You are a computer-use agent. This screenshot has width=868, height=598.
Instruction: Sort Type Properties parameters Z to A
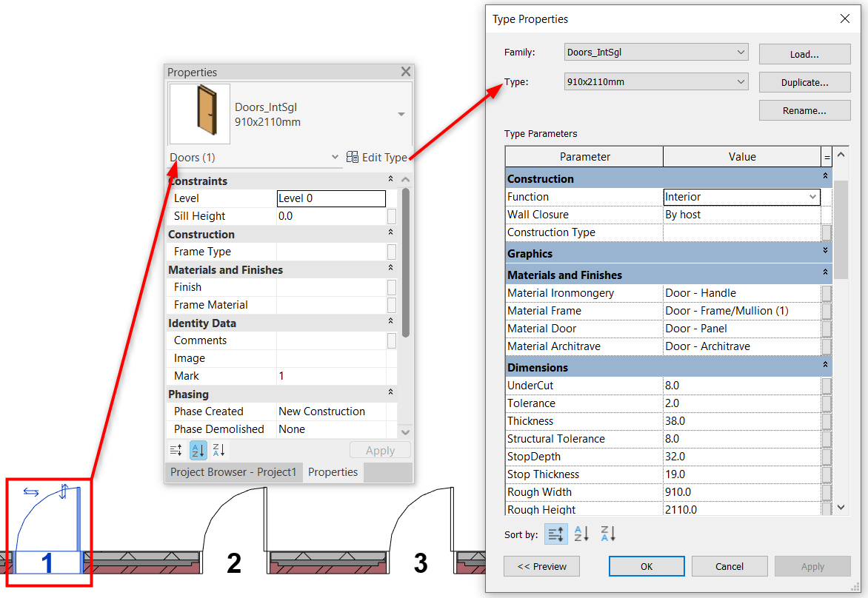coord(608,534)
